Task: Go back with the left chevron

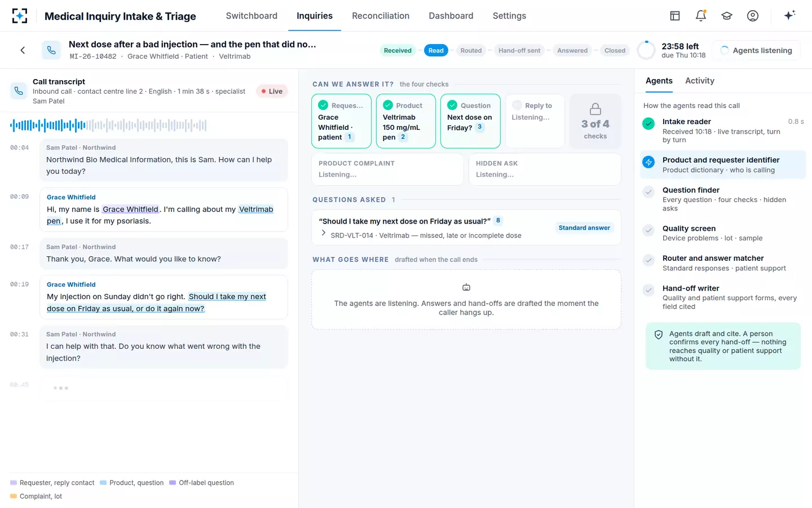Action: click(23, 50)
